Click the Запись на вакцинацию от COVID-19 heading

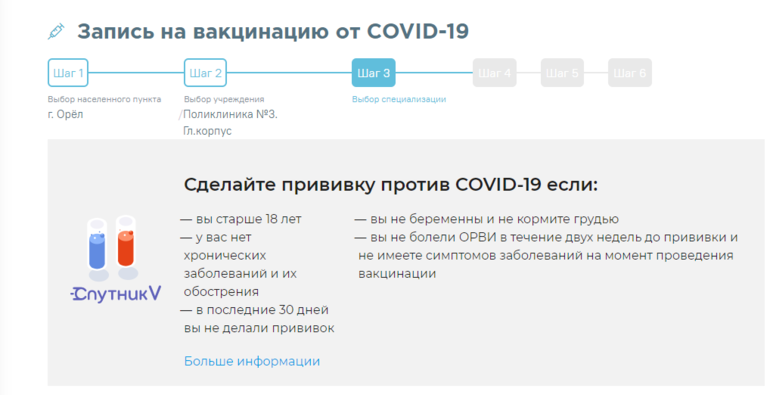[273, 31]
